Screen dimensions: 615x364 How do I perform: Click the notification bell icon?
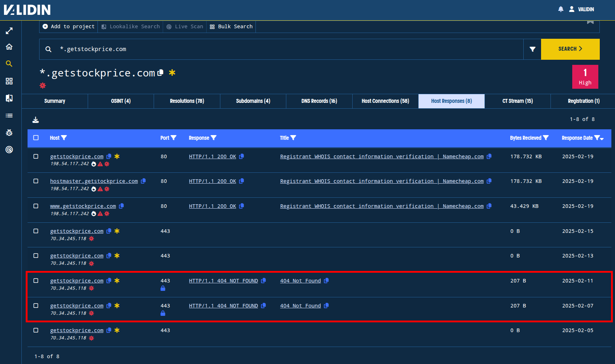point(561,9)
